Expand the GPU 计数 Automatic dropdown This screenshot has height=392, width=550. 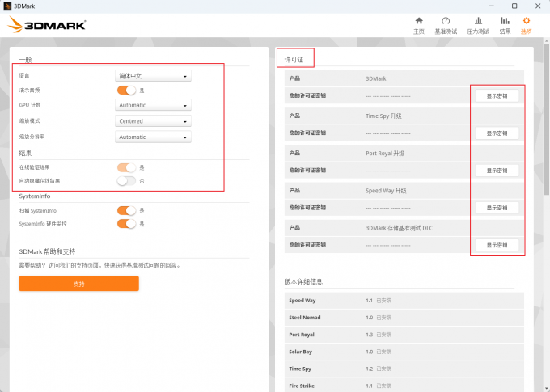click(x=153, y=105)
